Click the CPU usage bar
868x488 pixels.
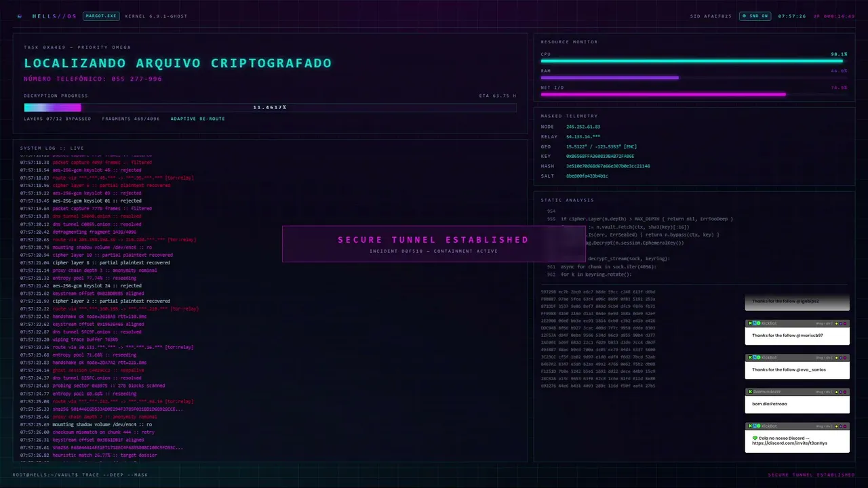pyautogui.click(x=694, y=61)
